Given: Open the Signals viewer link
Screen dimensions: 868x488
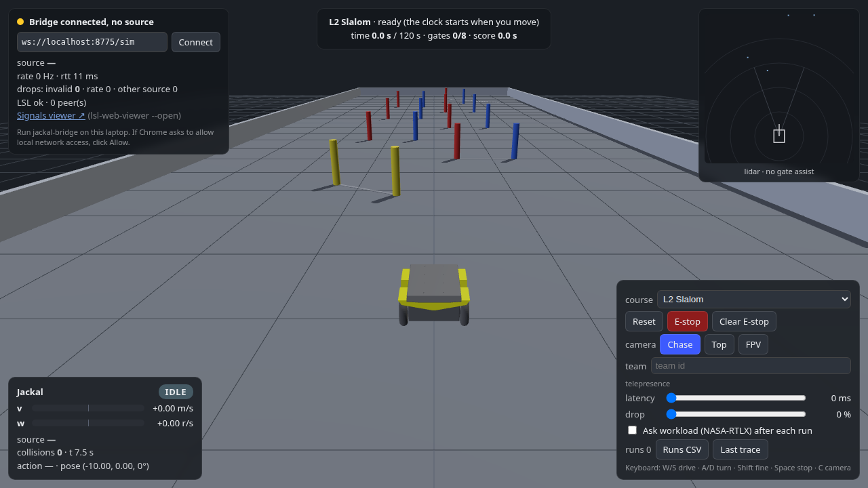Looking at the screenshot, I should click(51, 115).
